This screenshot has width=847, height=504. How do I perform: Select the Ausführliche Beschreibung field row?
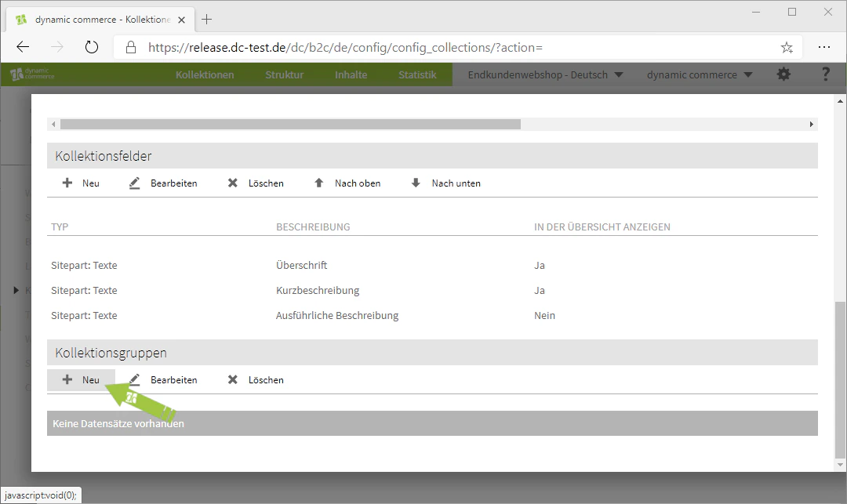tap(432, 315)
